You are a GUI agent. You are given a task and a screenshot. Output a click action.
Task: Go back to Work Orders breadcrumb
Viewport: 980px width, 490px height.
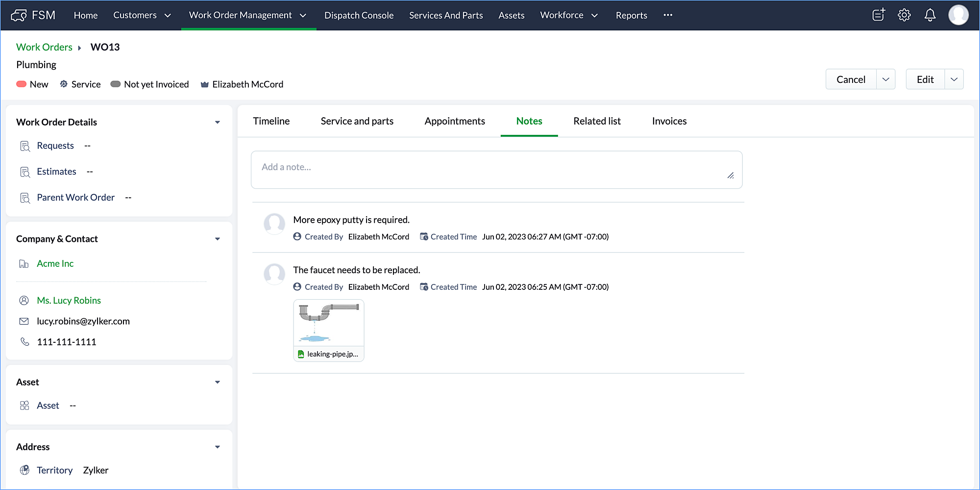44,47
